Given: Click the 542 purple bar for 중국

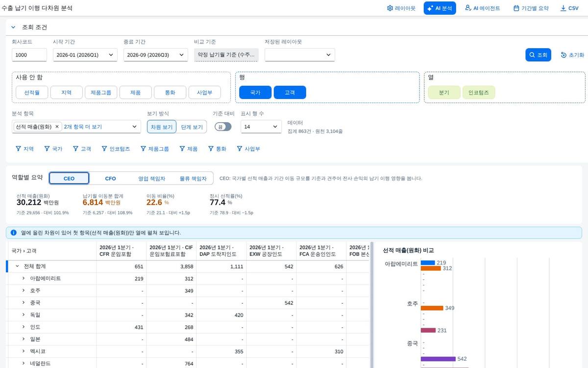Looking at the screenshot, I should point(438,359).
